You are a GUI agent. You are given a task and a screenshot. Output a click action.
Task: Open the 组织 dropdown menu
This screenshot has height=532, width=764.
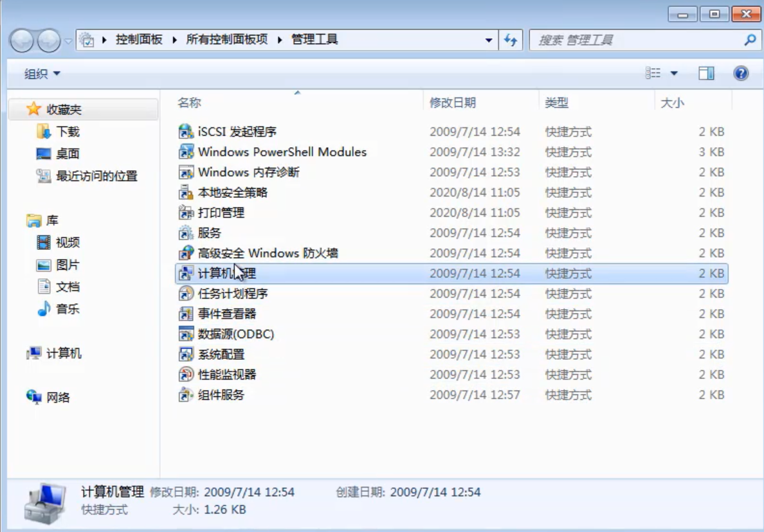coord(42,73)
